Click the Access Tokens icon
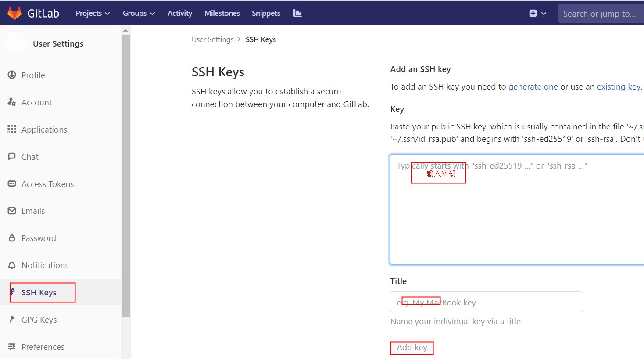 pos(12,184)
